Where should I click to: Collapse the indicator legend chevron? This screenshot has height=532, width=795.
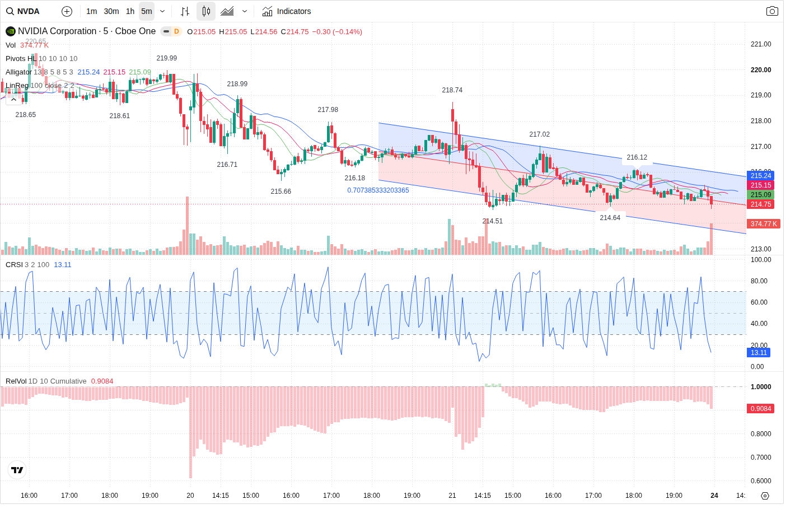coord(13,99)
